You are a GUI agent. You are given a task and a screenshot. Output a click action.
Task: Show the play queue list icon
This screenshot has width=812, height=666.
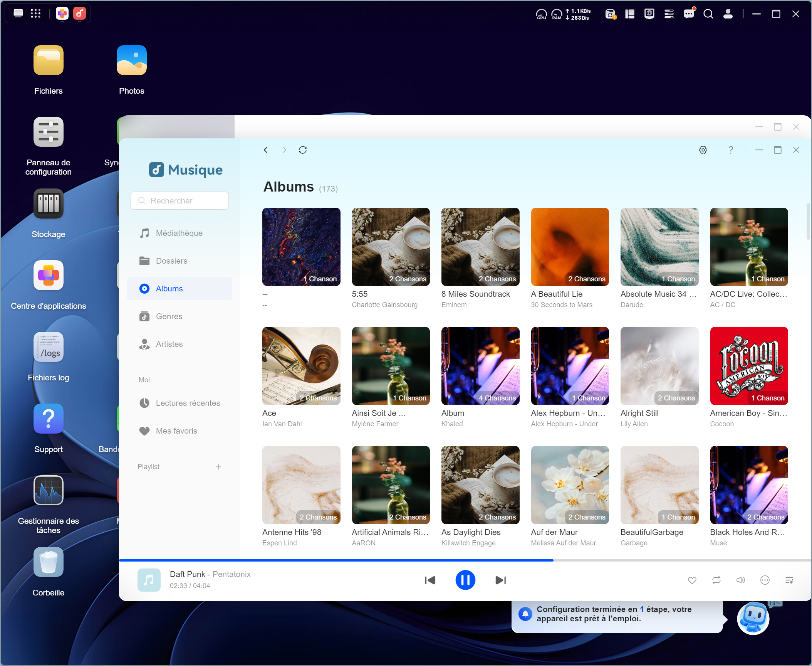click(789, 580)
